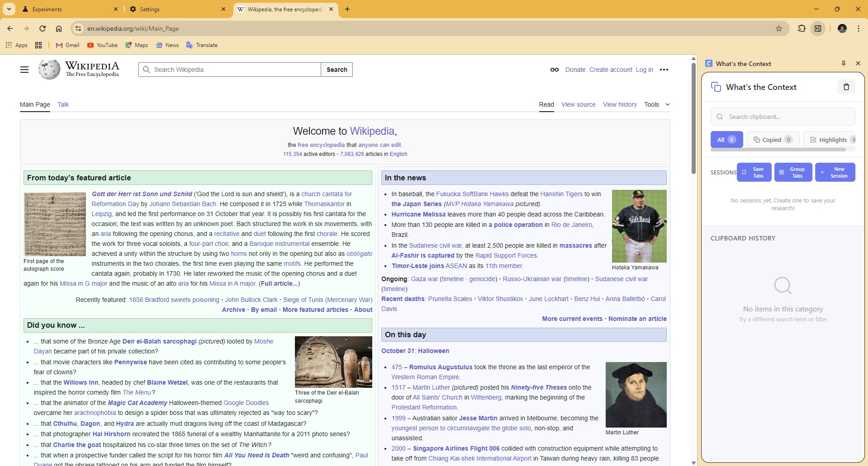This screenshot has height=466, width=868.
Task: Click the New Session button
Action: tap(835, 172)
